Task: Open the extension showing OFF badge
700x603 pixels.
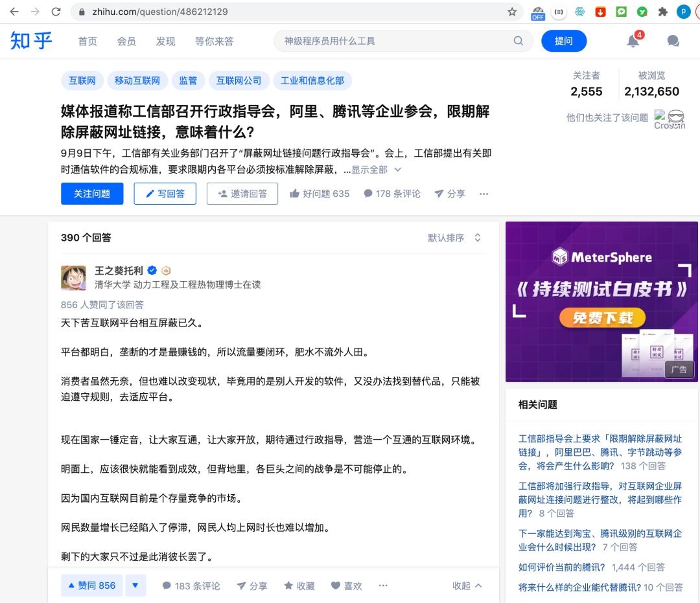Action: point(538,12)
